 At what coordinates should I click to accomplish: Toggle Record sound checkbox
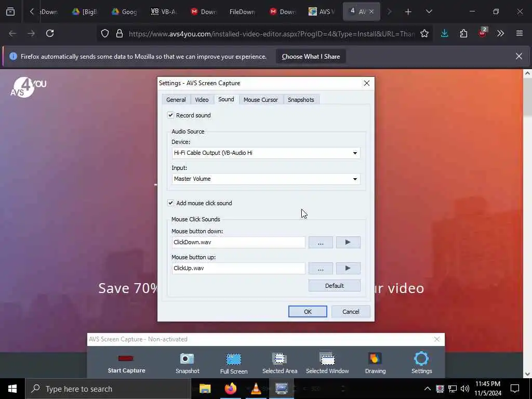click(x=170, y=115)
